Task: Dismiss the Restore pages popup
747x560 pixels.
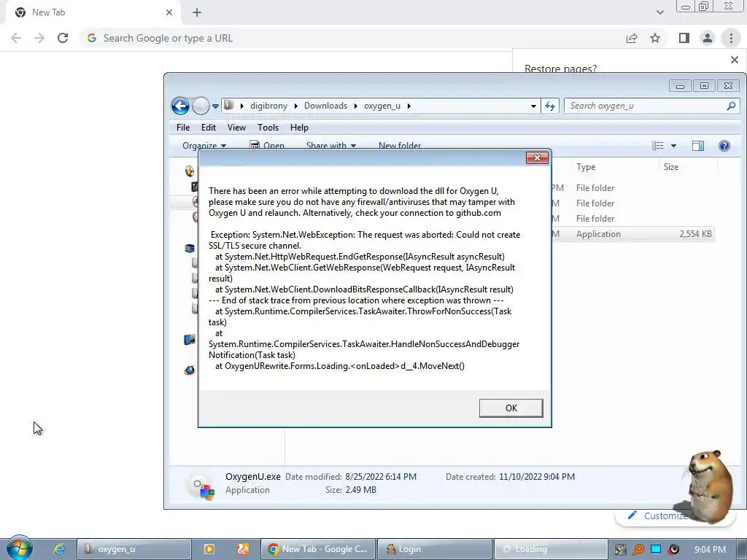Action: tap(734, 60)
